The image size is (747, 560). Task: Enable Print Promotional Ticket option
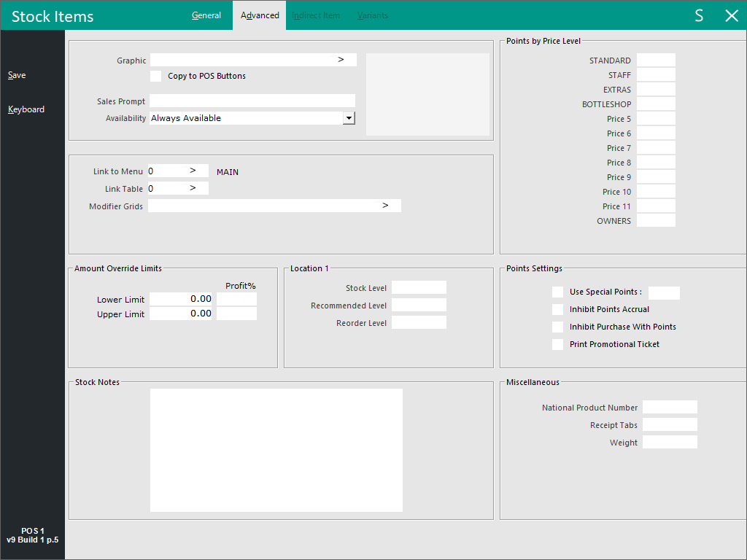558,345
